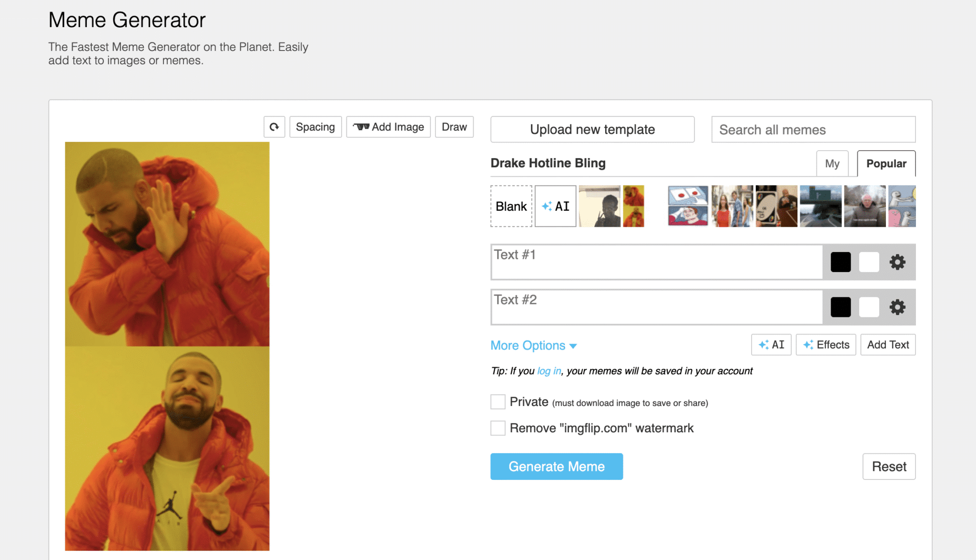
Task: Enable the Private checkbox
Action: tap(498, 402)
